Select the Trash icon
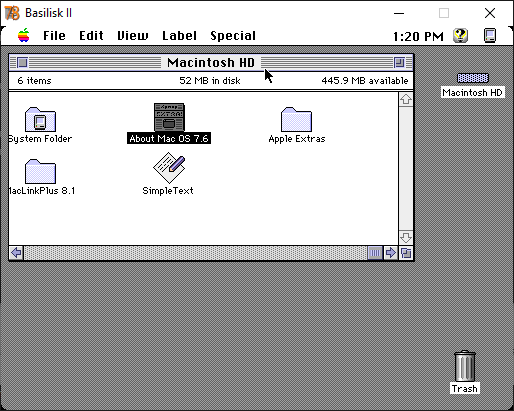This screenshot has height=411, width=514. pos(465,366)
